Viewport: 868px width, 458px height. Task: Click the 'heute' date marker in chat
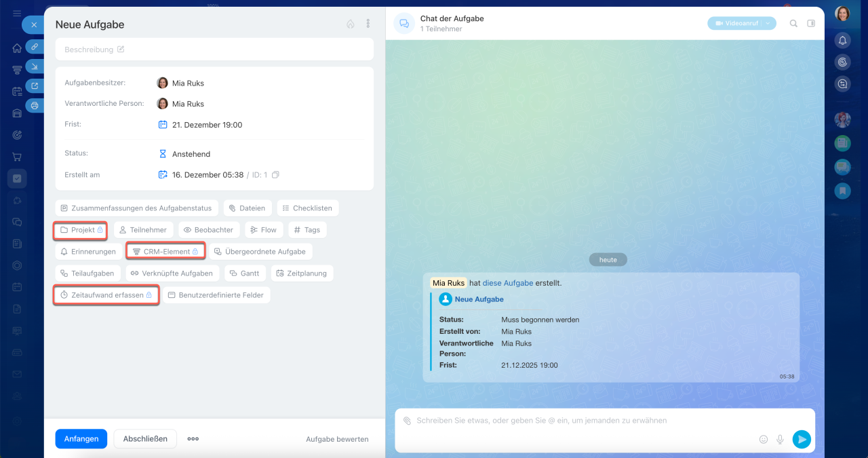pos(608,260)
